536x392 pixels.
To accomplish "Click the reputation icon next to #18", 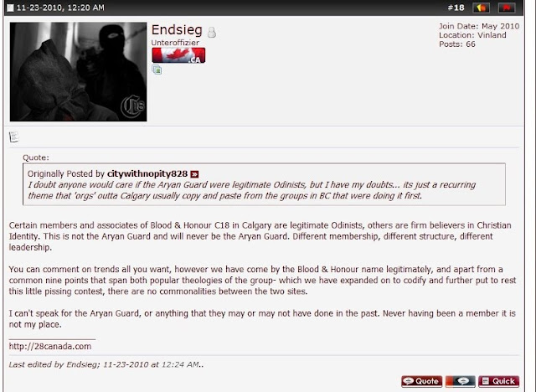I will 481,8.
